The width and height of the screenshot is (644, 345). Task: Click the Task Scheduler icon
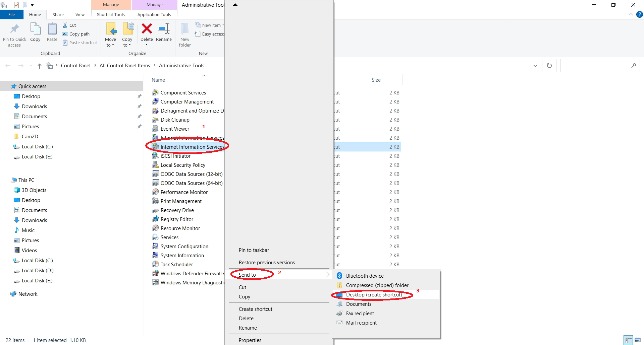coord(155,264)
